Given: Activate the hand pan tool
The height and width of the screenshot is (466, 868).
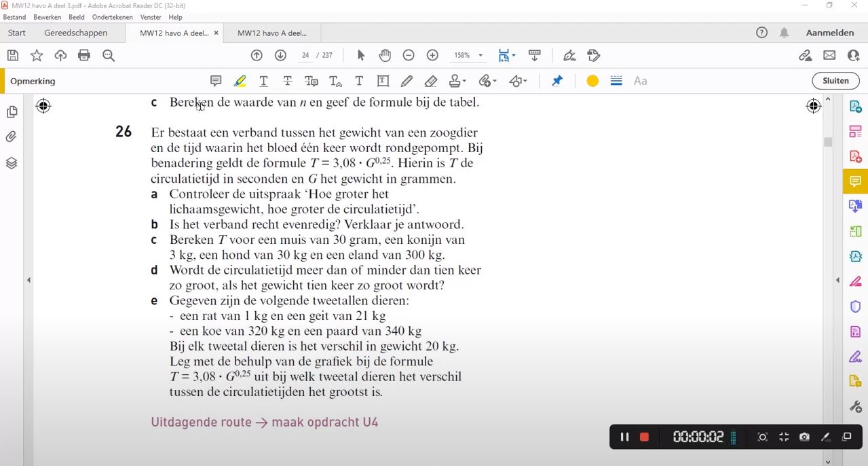Looking at the screenshot, I should (x=385, y=56).
